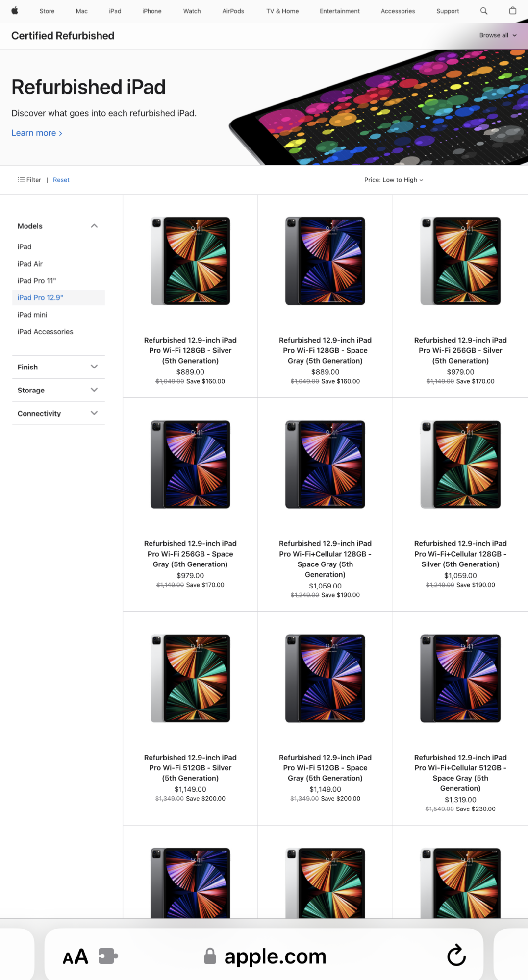The height and width of the screenshot is (980, 528).
Task: Reload the page with the refresh icon
Action: coord(456,955)
